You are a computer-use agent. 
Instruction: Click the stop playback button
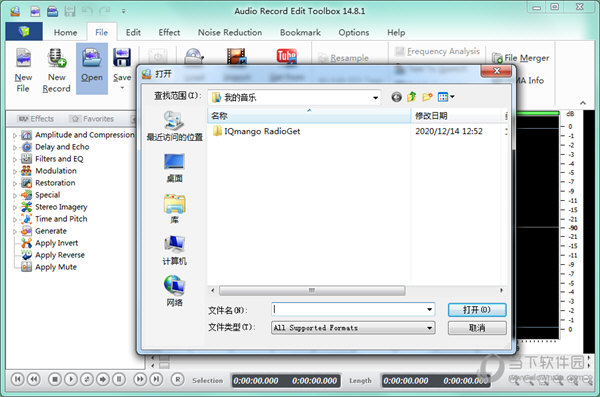pos(55,379)
